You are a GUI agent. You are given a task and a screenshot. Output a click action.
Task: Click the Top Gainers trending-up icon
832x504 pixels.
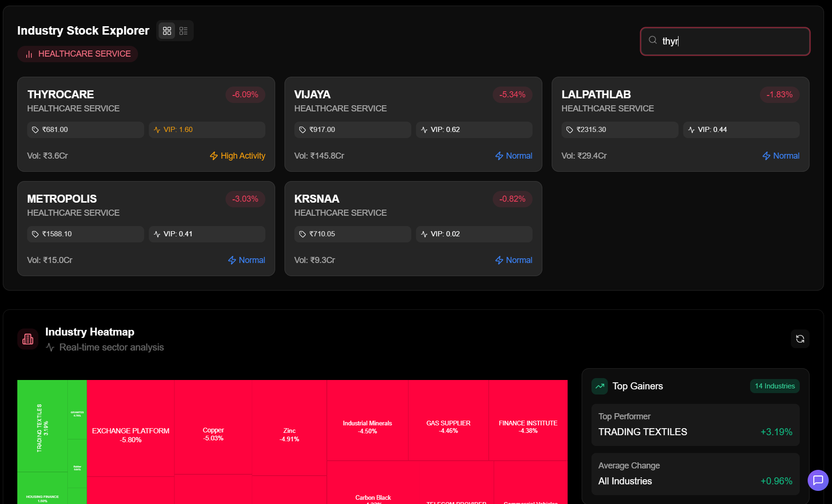600,386
